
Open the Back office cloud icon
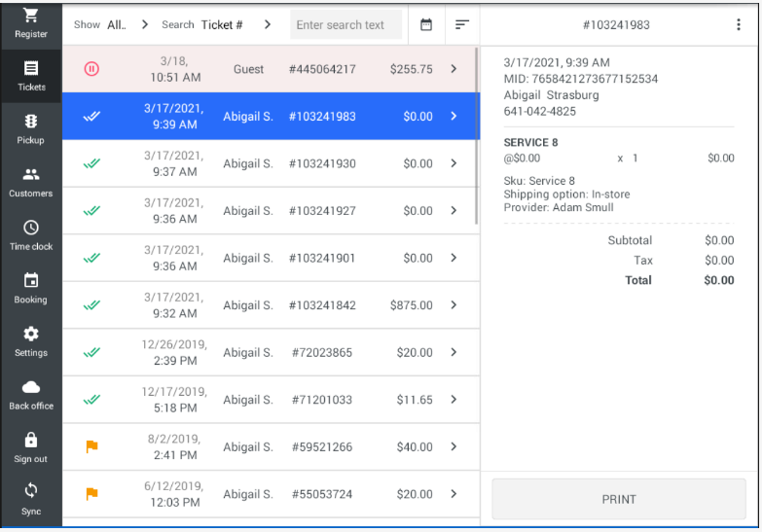31,388
